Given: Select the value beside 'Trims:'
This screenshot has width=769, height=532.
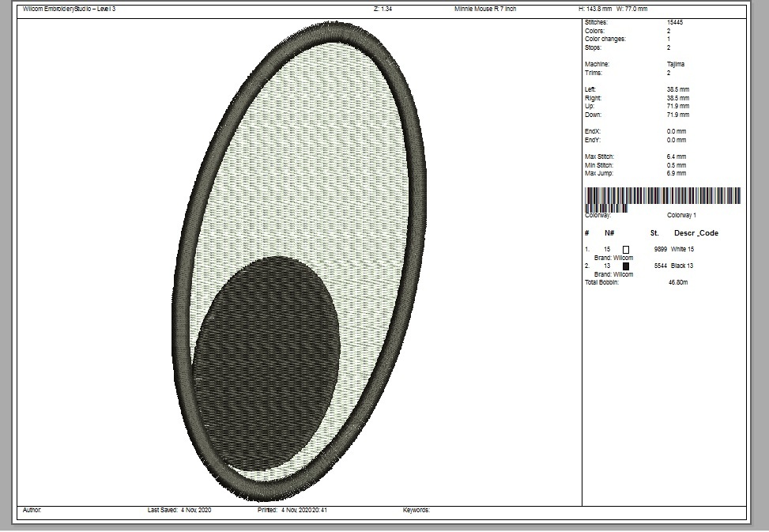Looking at the screenshot, I should tap(669, 73).
